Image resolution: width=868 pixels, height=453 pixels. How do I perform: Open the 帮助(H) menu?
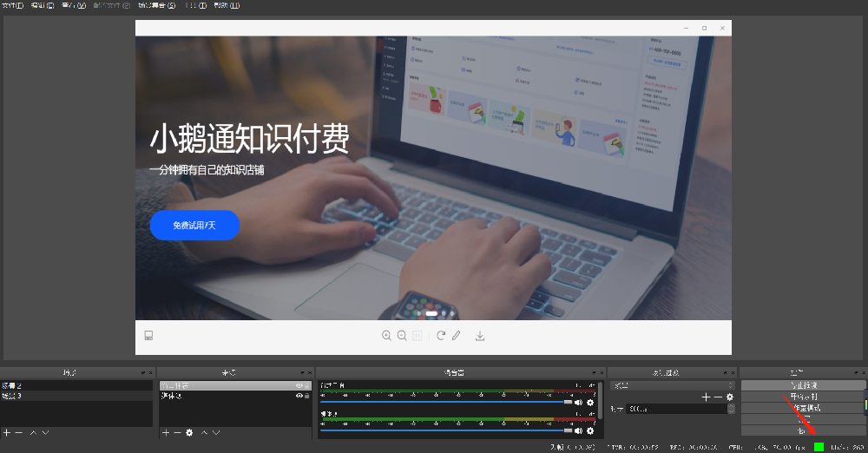pyautogui.click(x=227, y=5)
